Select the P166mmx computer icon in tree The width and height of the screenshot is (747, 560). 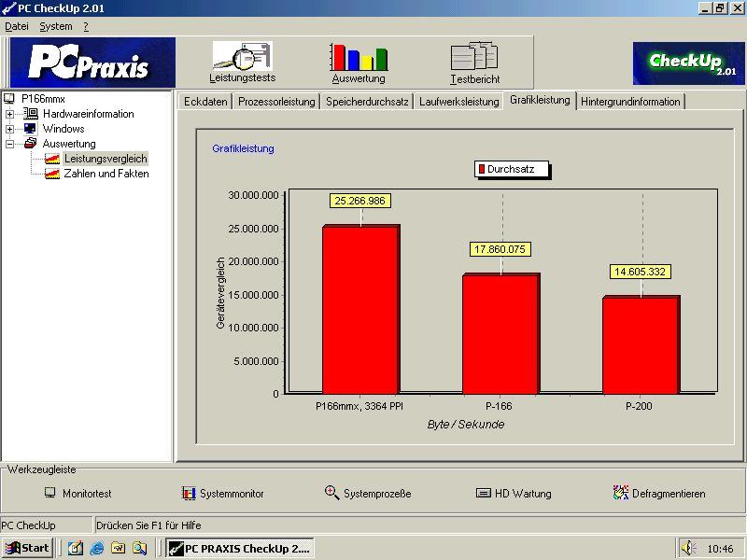coord(9,99)
